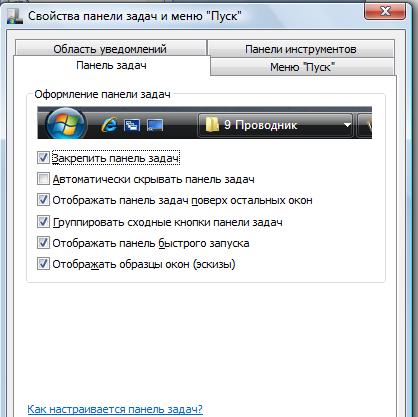This screenshot has height=417, width=418.
Task: Click the 9 Проводник taskbar button preview
Action: pyautogui.click(x=275, y=125)
